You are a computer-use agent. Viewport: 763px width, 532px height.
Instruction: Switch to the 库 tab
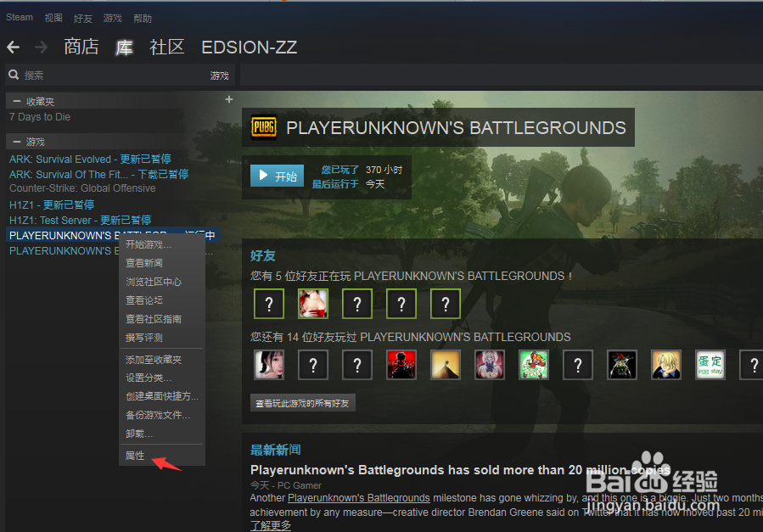pos(124,48)
